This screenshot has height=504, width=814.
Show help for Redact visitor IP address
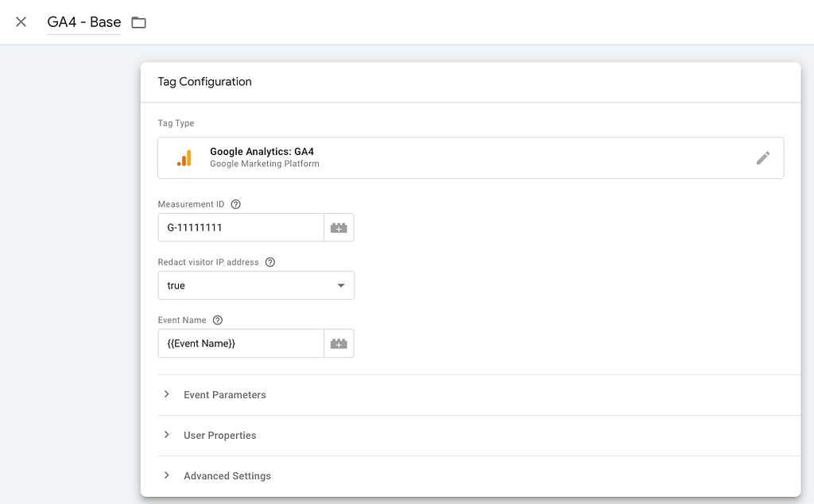point(270,262)
